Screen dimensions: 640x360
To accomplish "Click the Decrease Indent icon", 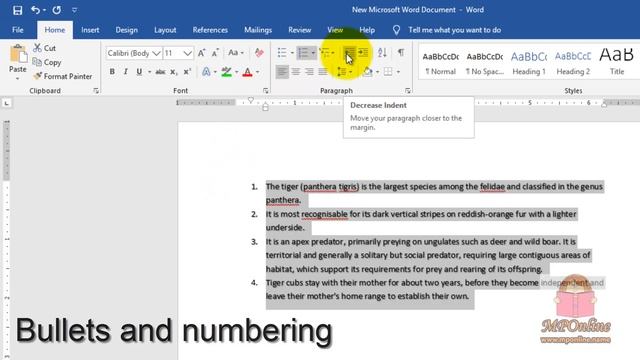I will tap(349, 53).
